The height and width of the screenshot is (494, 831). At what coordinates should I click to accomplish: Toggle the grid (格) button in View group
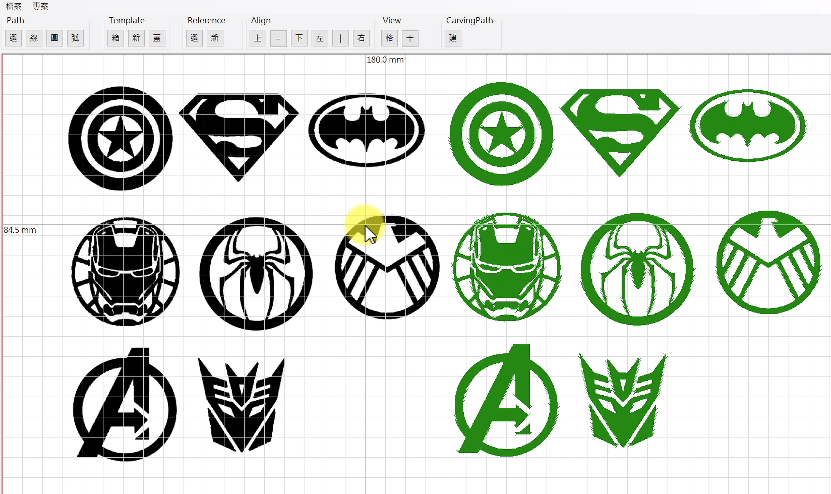point(390,38)
